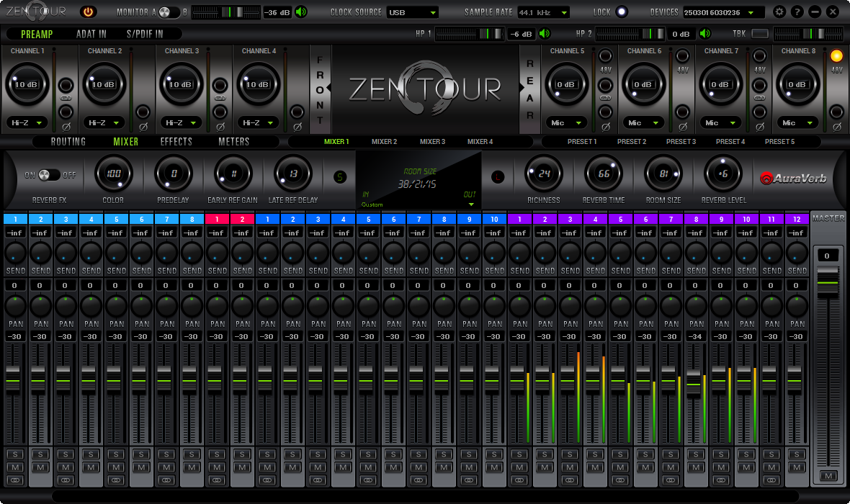Open the settings gear icon
Screen dimensions: 850x504
779,12
